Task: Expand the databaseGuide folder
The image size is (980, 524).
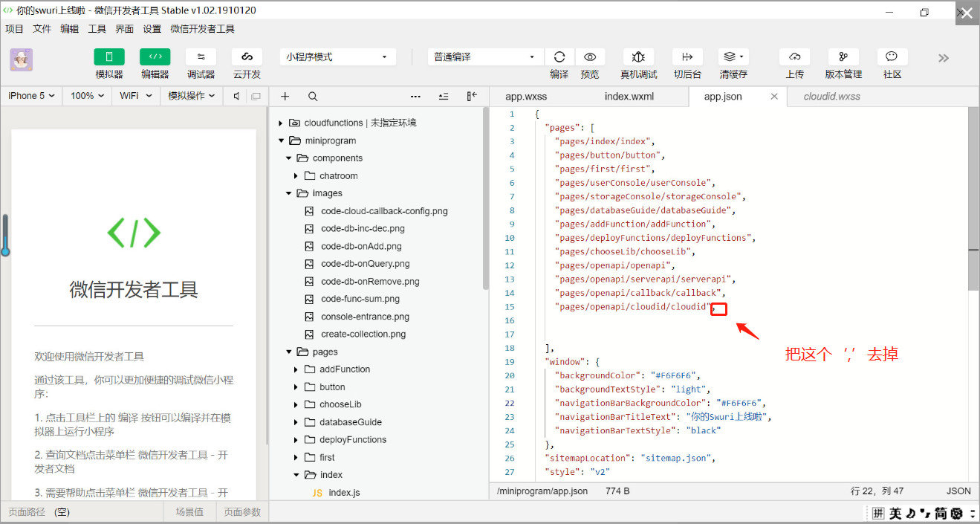Action: pyautogui.click(x=296, y=422)
